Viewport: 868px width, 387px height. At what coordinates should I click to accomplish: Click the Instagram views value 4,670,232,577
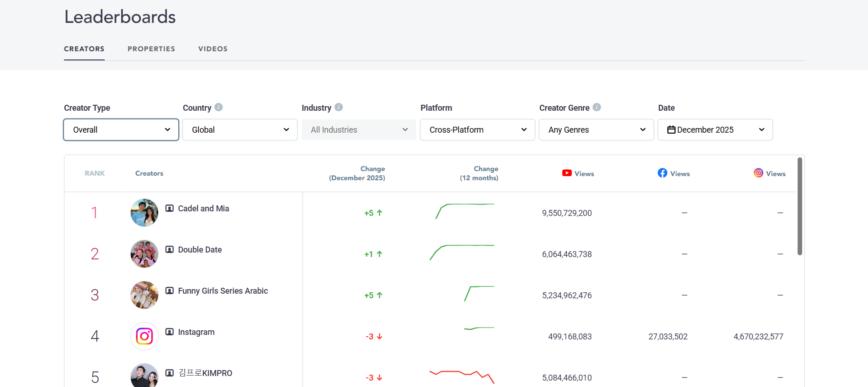pyautogui.click(x=758, y=337)
